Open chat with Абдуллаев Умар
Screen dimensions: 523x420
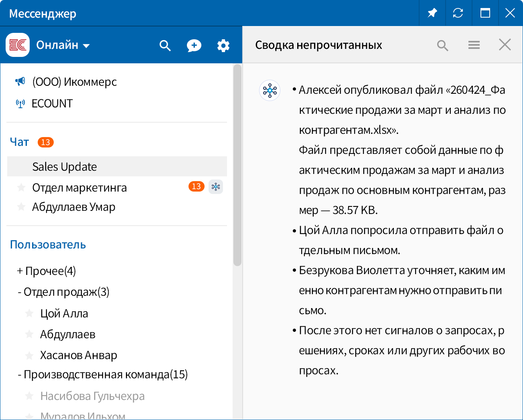(x=74, y=207)
